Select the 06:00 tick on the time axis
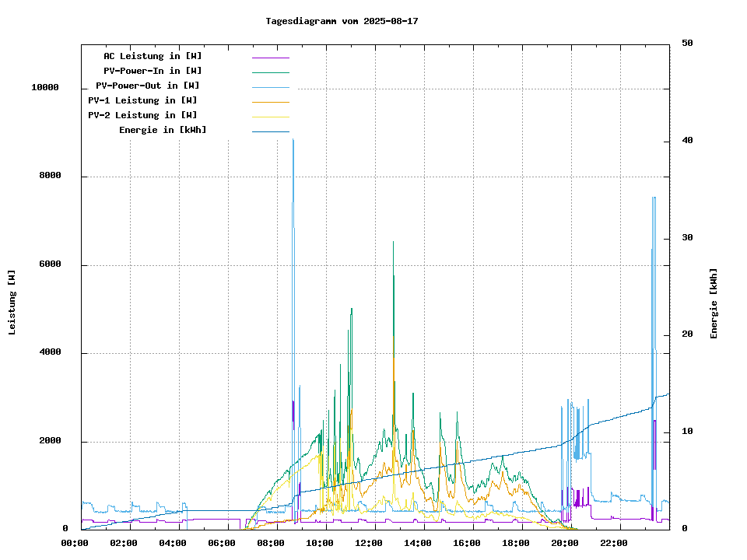Screen dimensions: 747x560 pos(222,543)
